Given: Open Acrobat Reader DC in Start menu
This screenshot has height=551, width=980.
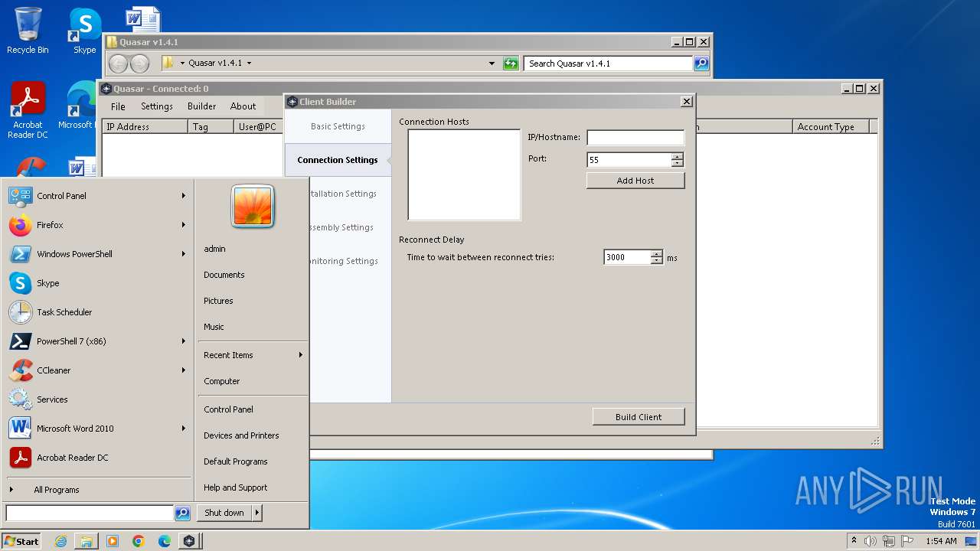Looking at the screenshot, I should pyautogui.click(x=98, y=458).
